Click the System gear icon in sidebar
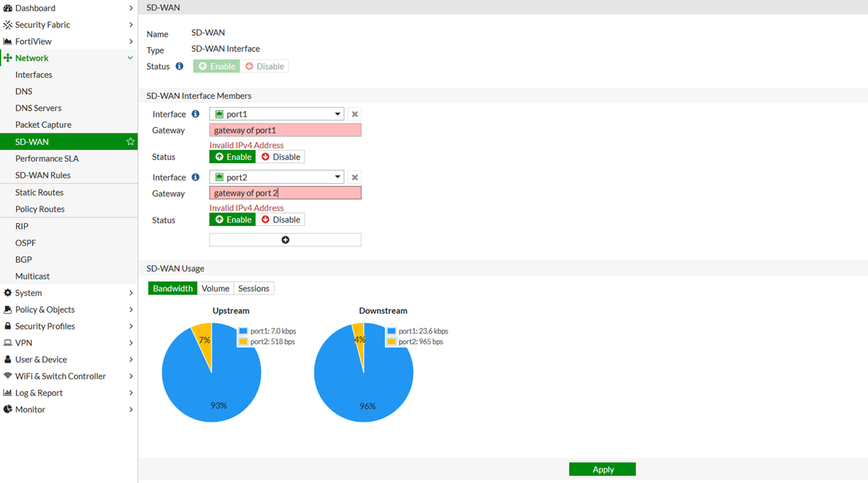Image resolution: width=868 pixels, height=483 pixels. (8, 293)
